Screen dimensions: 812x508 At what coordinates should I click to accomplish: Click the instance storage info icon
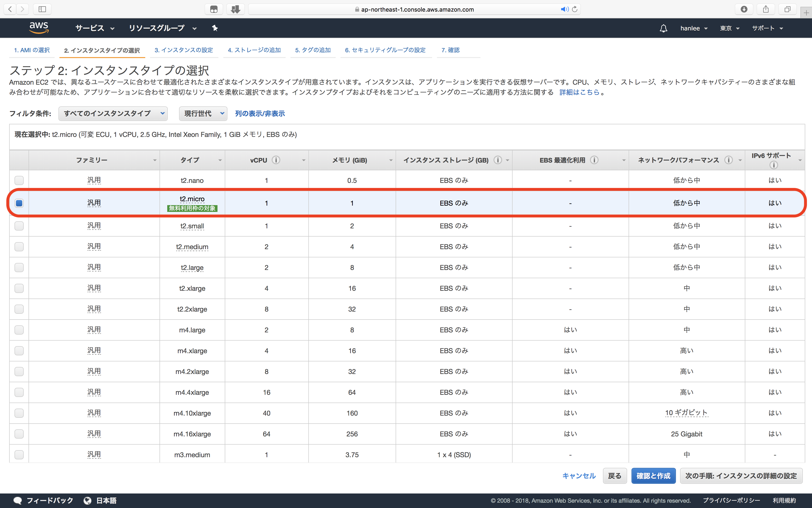(498, 160)
